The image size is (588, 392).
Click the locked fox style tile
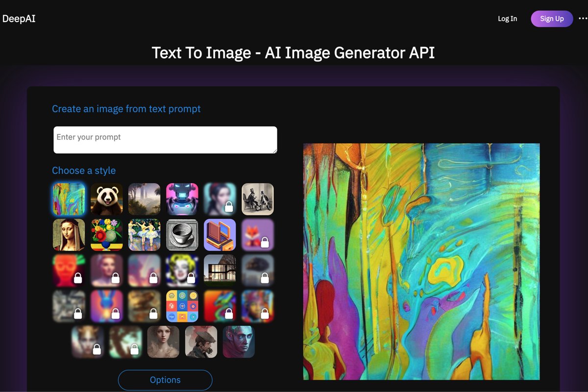pos(258,235)
